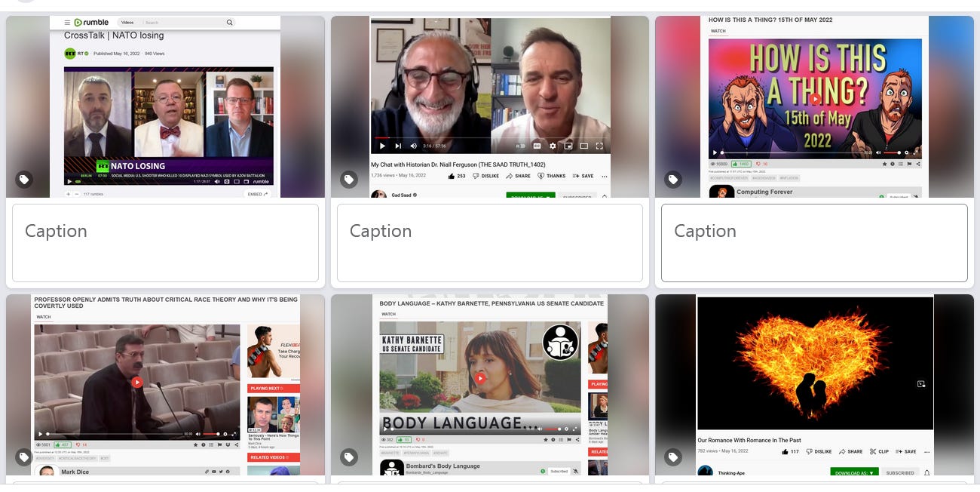Click the 'My Chat with Historian Dr. Niall Ferguson' title

(458, 165)
